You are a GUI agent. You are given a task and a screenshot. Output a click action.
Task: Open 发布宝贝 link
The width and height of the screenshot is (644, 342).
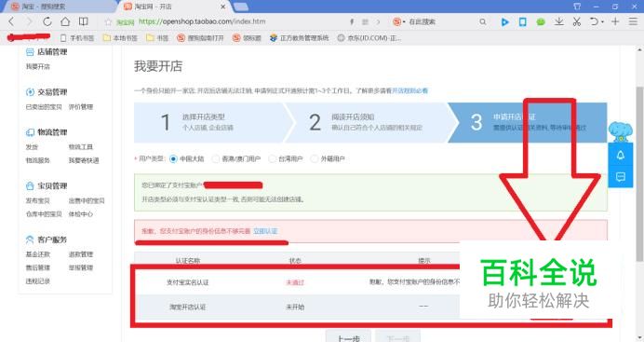coord(38,200)
